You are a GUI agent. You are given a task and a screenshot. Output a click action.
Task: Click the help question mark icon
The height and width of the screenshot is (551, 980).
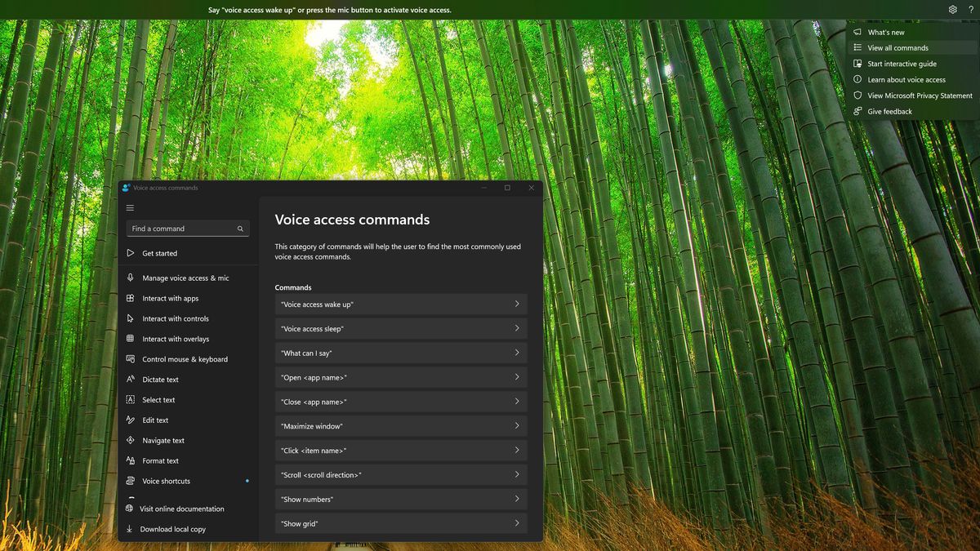(972, 9)
